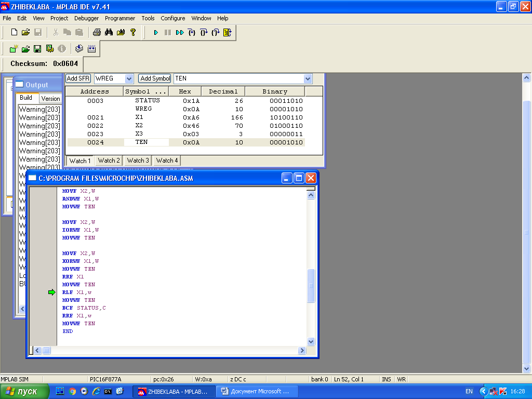Click the Make build icon
Viewport: 532px width, 399px height.
tap(79, 49)
